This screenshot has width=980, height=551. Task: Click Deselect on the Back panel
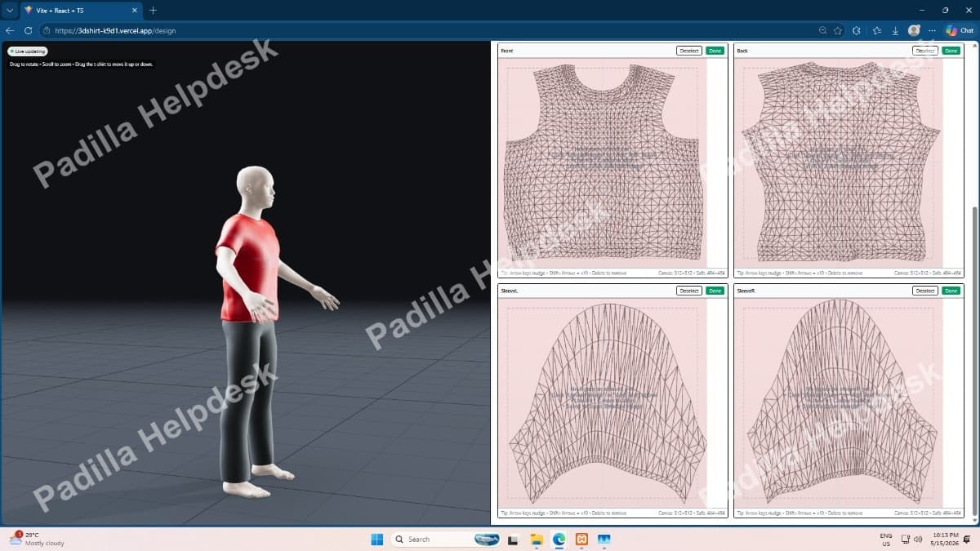tap(924, 51)
